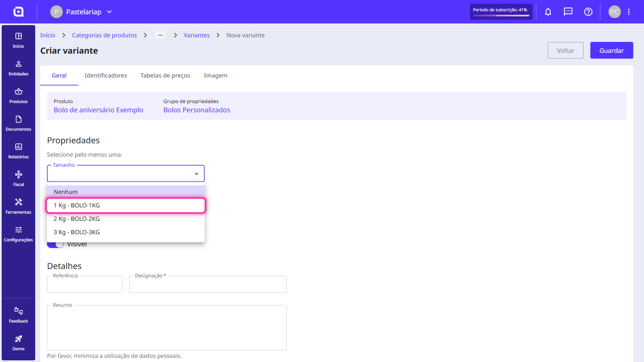
Task: Open the Fiscal sidebar section
Action: (18, 178)
